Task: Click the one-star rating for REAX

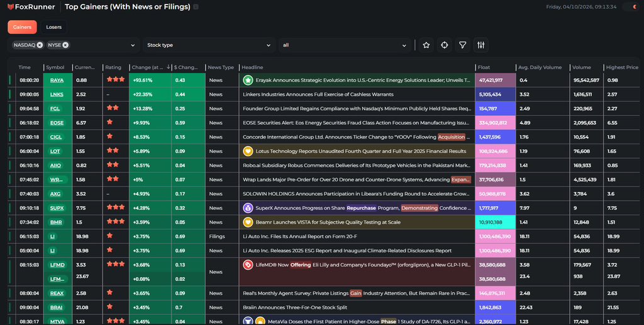Action: coord(109,292)
